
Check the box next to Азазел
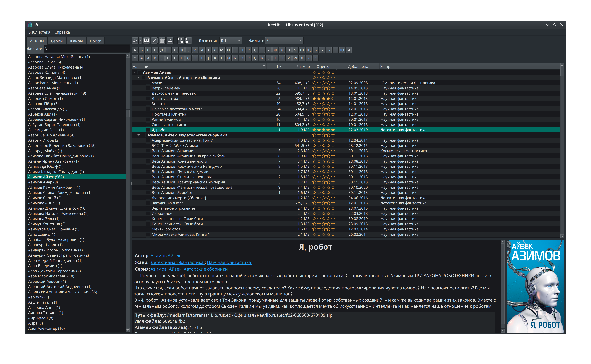coord(148,83)
